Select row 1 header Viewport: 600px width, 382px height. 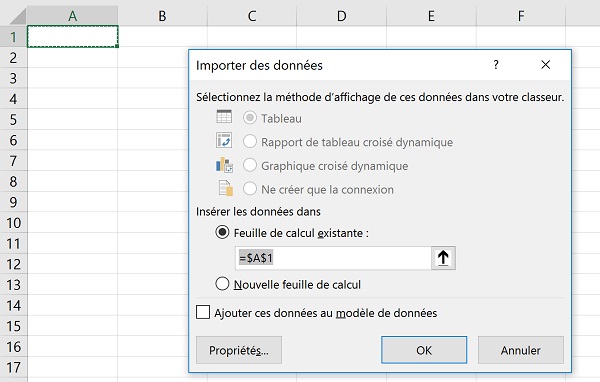(x=13, y=37)
